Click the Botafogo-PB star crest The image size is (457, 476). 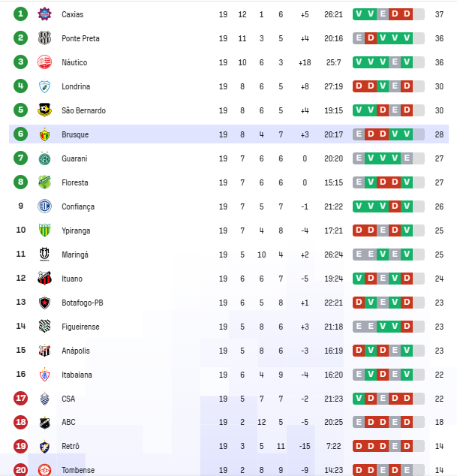44,303
